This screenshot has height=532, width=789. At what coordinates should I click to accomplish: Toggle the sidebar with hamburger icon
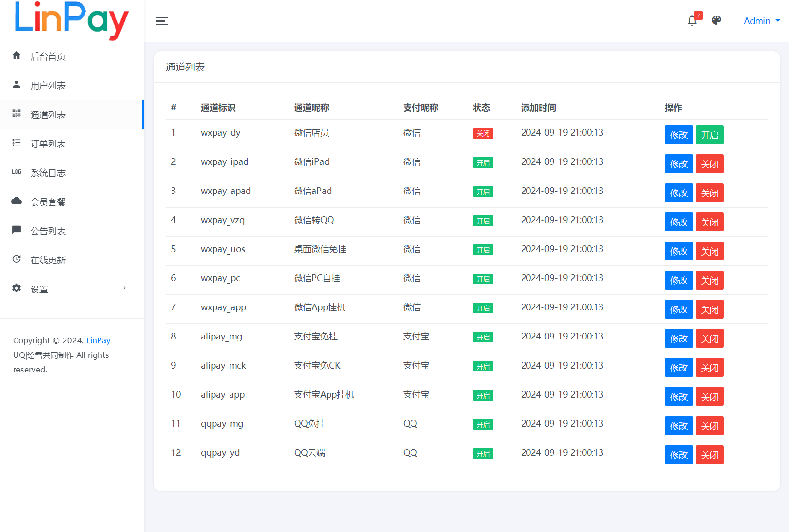[162, 21]
